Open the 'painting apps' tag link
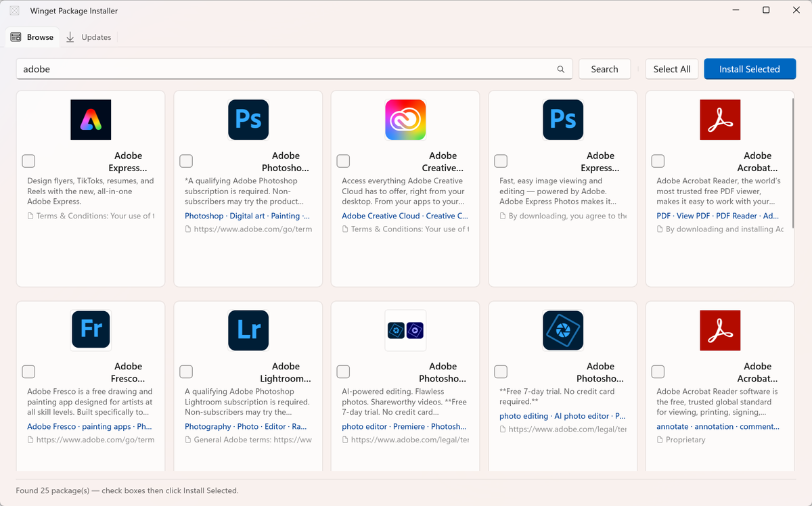Image resolution: width=812 pixels, height=506 pixels. tap(106, 427)
